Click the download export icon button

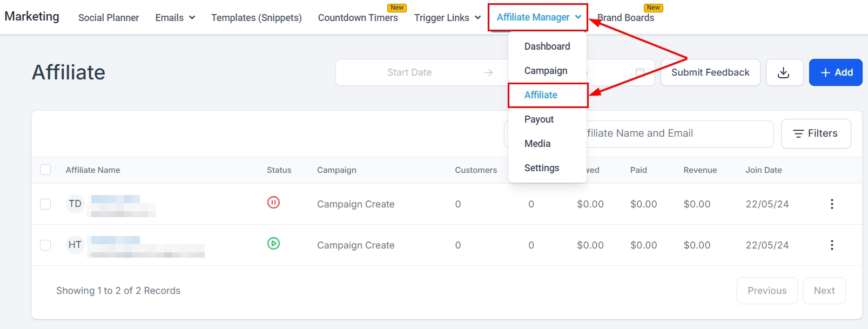click(x=784, y=72)
